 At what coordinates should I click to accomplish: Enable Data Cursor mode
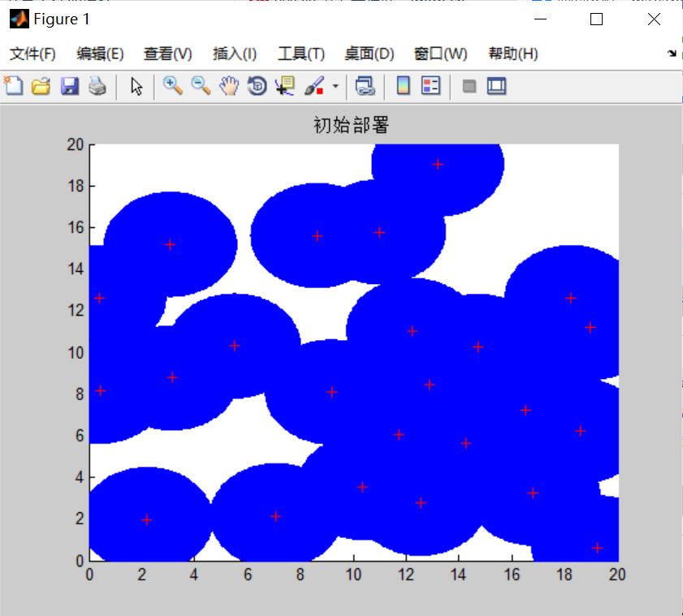[x=283, y=84]
